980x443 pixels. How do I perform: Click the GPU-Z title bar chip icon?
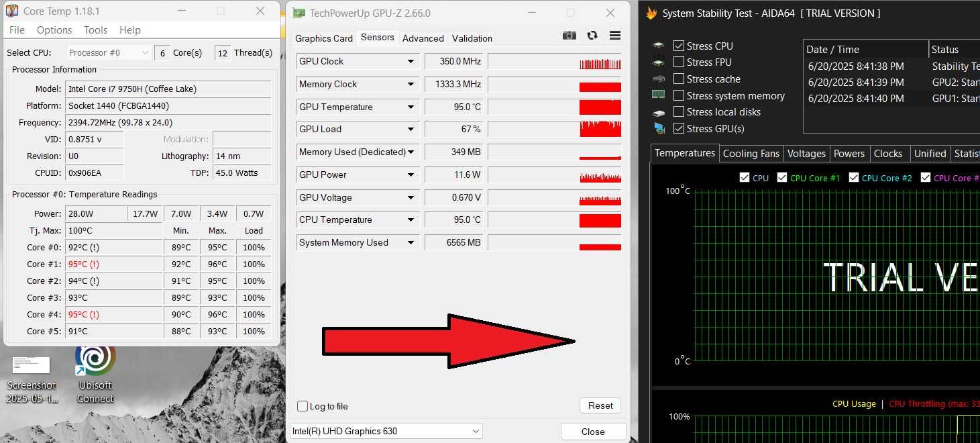click(299, 13)
